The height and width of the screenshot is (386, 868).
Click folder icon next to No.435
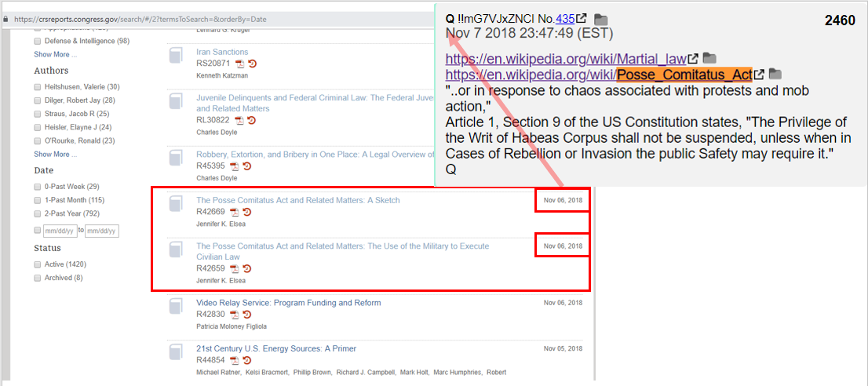(600, 19)
